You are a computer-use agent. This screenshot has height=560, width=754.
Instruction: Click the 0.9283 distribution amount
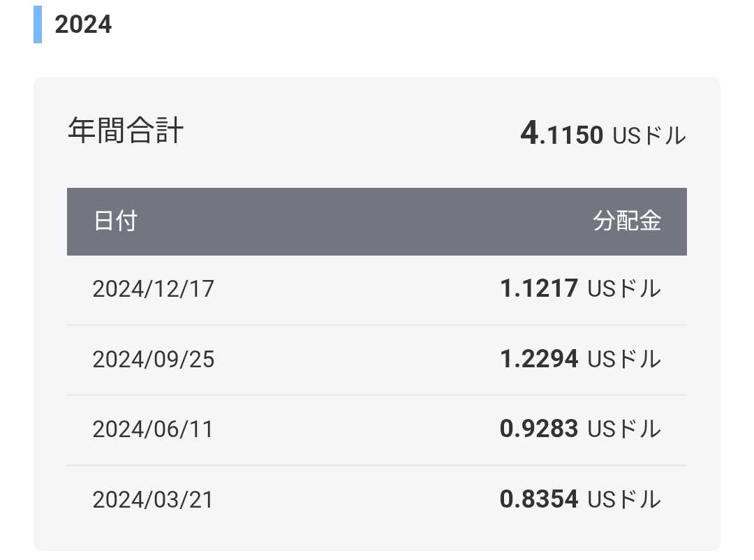point(539,429)
